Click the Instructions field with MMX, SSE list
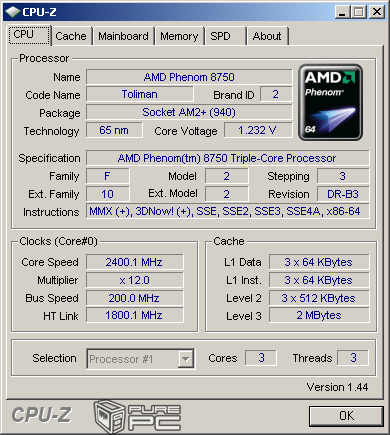 pos(228,211)
